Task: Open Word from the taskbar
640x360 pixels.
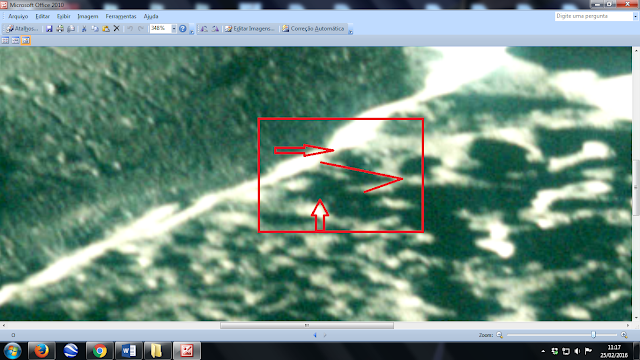Action: point(129,351)
